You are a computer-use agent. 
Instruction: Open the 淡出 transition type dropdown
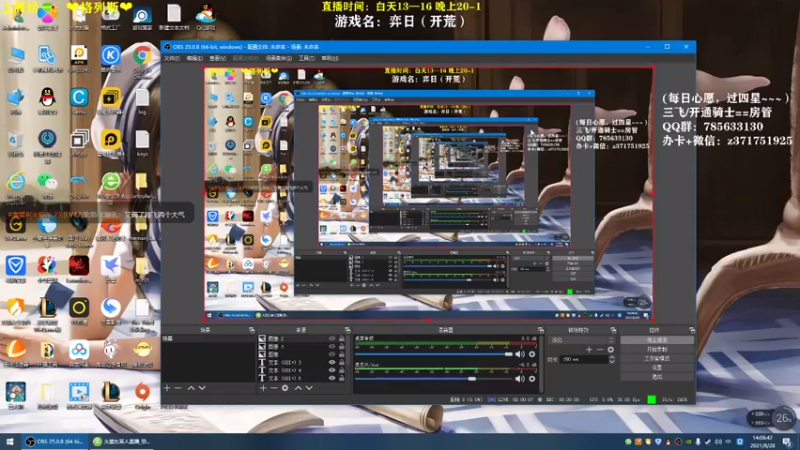[x=582, y=340]
